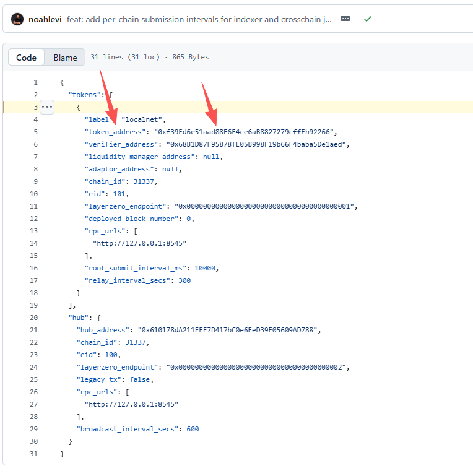The width and height of the screenshot is (473, 476).
Task: Click the token address value 0xf39Fd6e5...
Action: coord(244,132)
